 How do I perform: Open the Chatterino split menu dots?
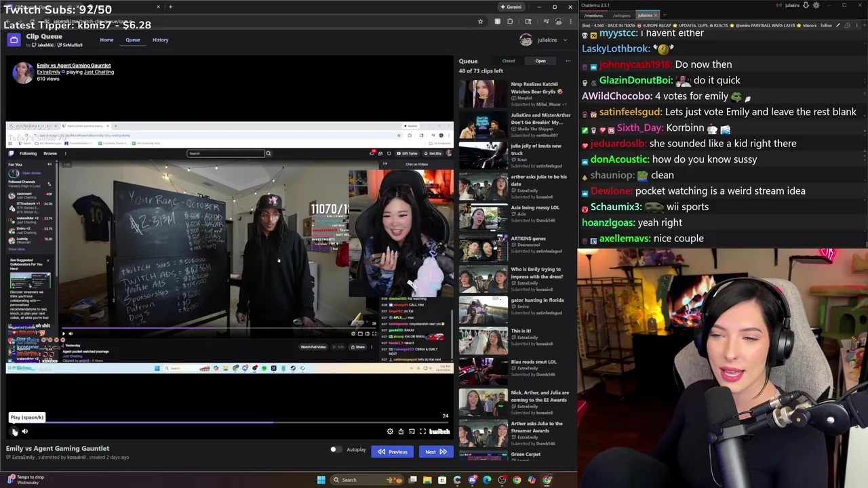coord(856,25)
